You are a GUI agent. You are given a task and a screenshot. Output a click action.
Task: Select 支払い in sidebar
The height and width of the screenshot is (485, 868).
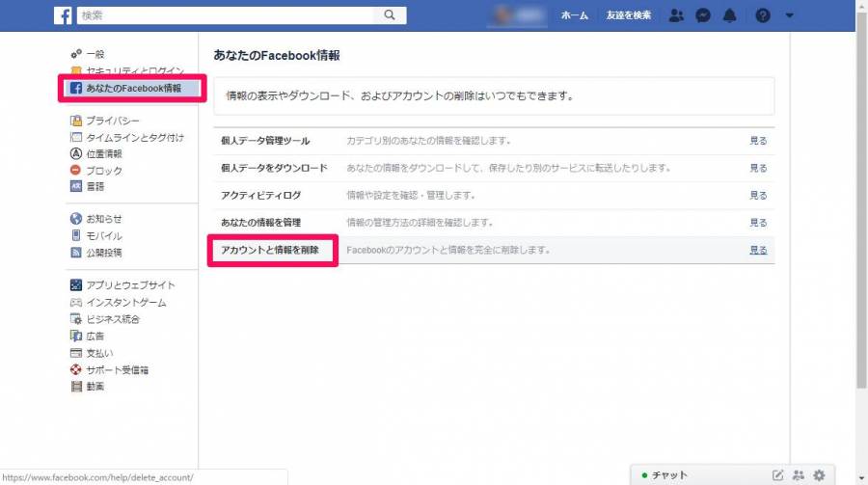[x=99, y=353]
